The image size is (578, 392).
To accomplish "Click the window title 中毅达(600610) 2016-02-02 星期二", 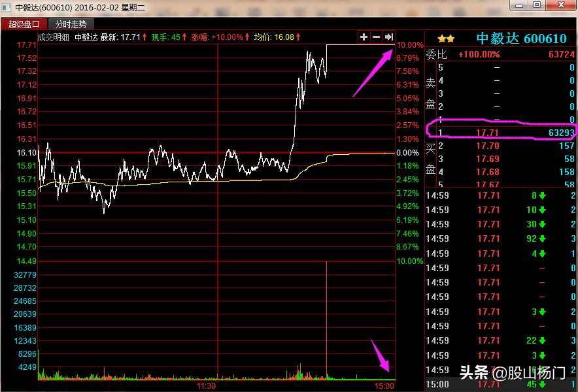I will coord(80,7).
